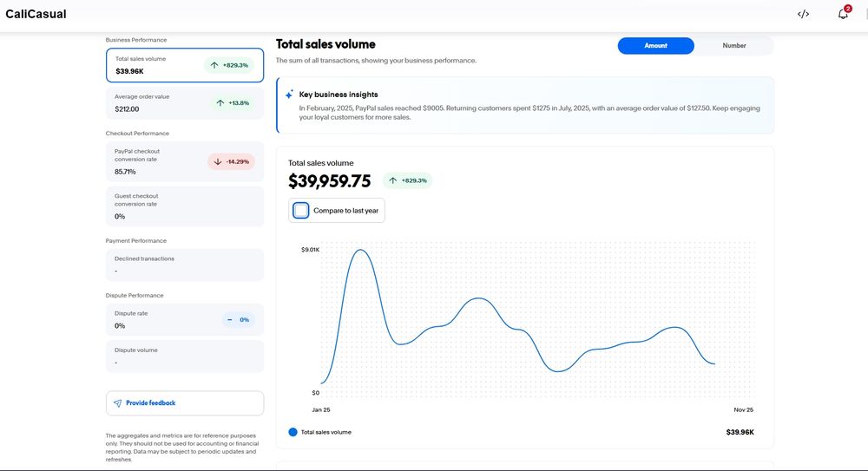Switch the view to Amount

click(x=655, y=46)
